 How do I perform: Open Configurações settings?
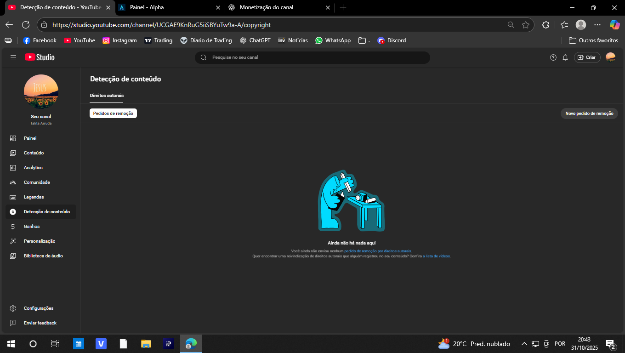click(39, 308)
